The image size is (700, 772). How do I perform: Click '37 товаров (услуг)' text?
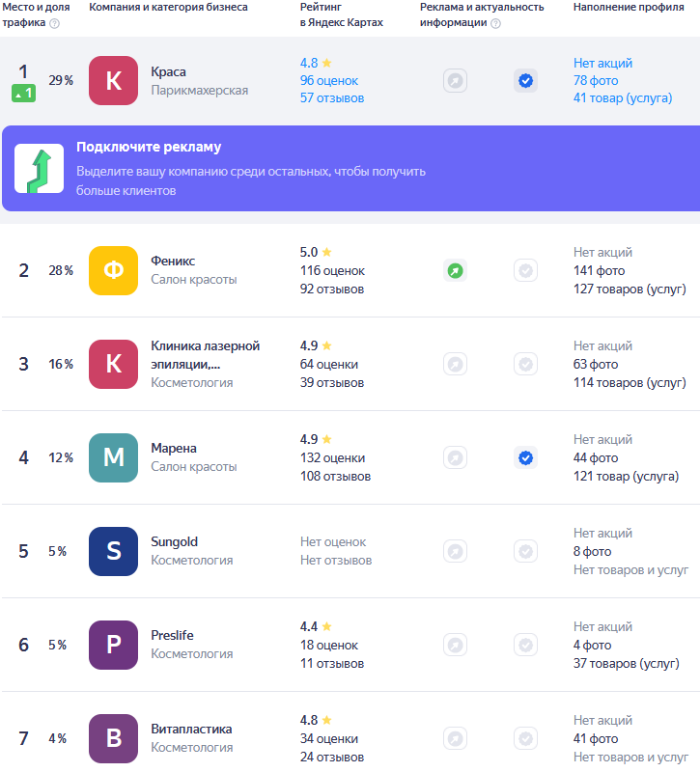(626, 663)
